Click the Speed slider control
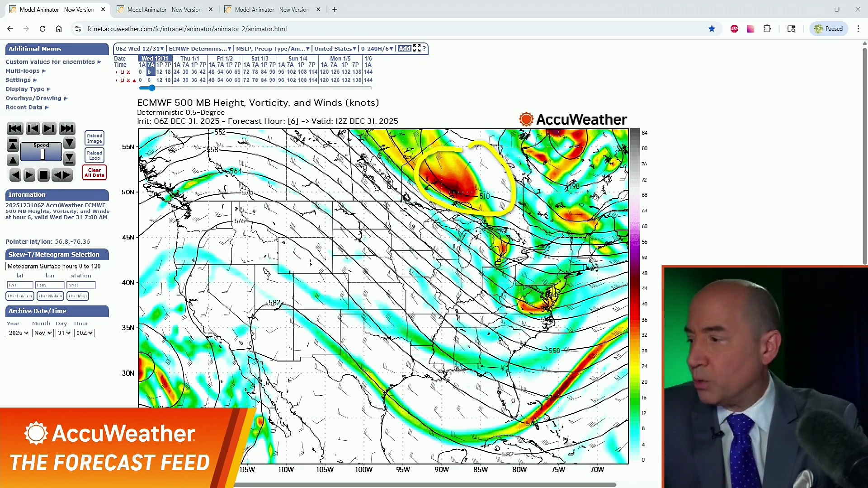Viewport: 868px width, 488px height. pyautogui.click(x=42, y=155)
